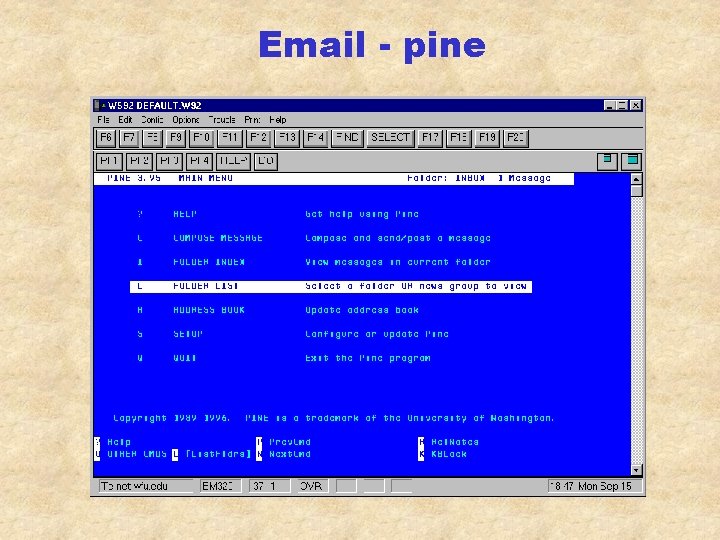Click the F19 toolbar key

(487, 138)
